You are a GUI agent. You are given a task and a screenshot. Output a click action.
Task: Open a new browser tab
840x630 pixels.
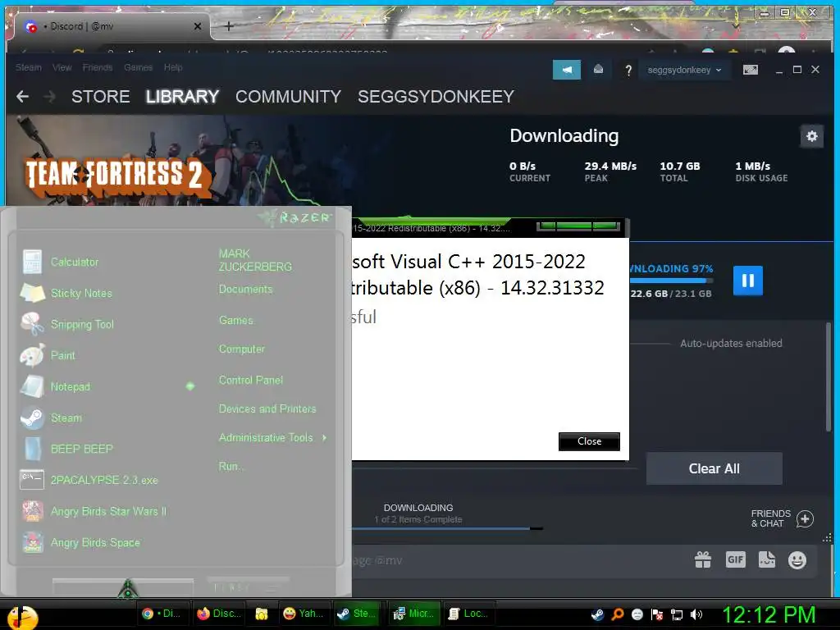click(228, 26)
